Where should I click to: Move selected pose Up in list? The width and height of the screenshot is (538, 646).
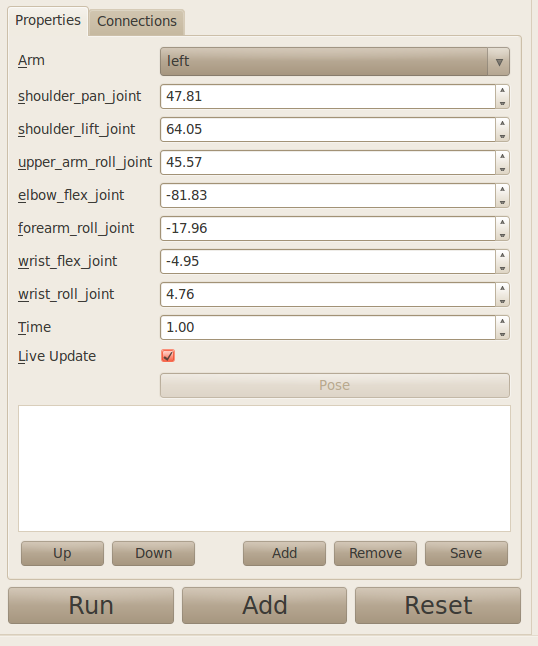pyautogui.click(x=62, y=553)
